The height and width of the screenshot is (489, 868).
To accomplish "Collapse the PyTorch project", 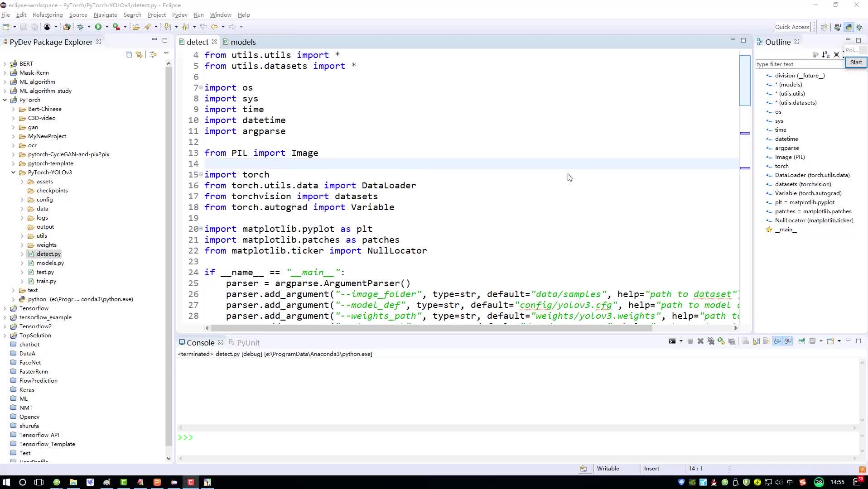I will click(x=5, y=100).
